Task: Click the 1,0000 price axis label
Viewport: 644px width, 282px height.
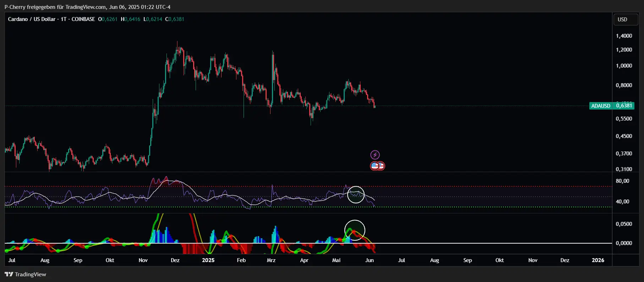Action: pos(624,66)
